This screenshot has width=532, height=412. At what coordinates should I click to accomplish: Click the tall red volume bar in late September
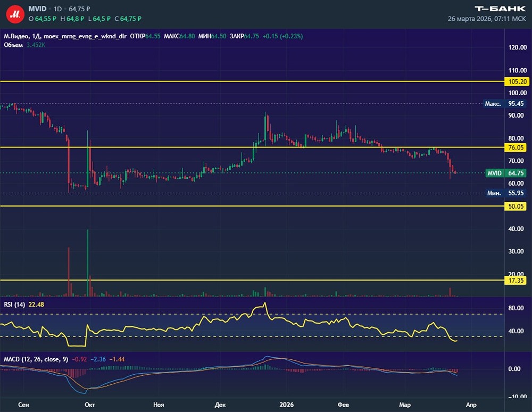point(69,272)
